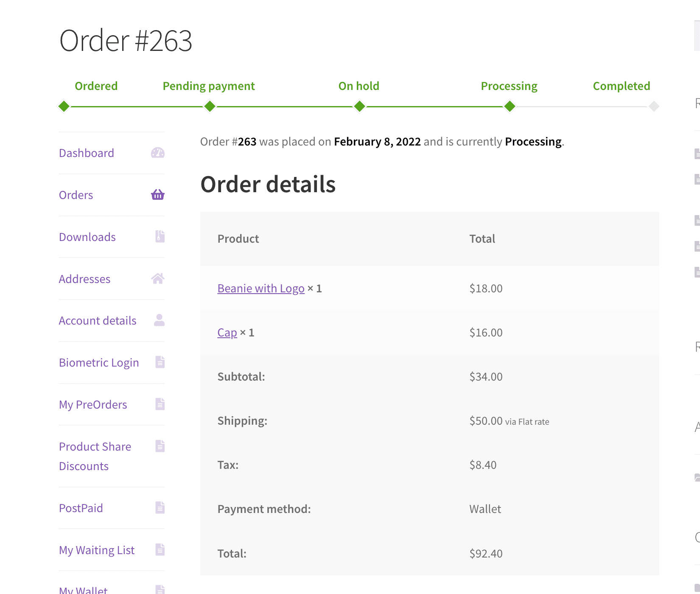
Task: Open the Cap product link
Action: pos(227,333)
